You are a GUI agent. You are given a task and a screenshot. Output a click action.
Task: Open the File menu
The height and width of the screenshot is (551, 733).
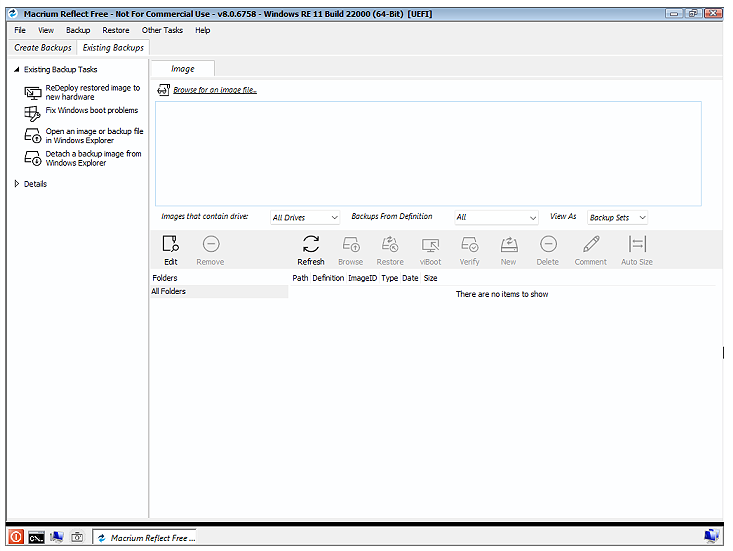pos(20,30)
